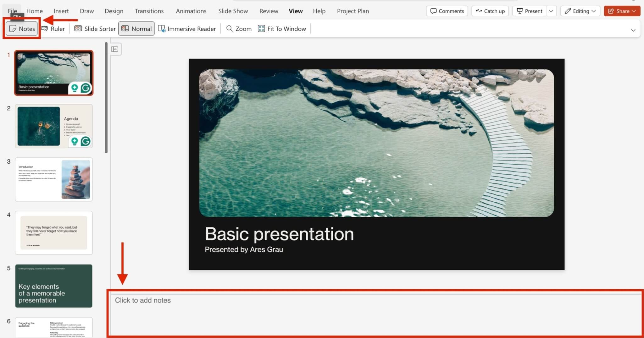Collapse the ribbon with the chevron

[634, 30]
